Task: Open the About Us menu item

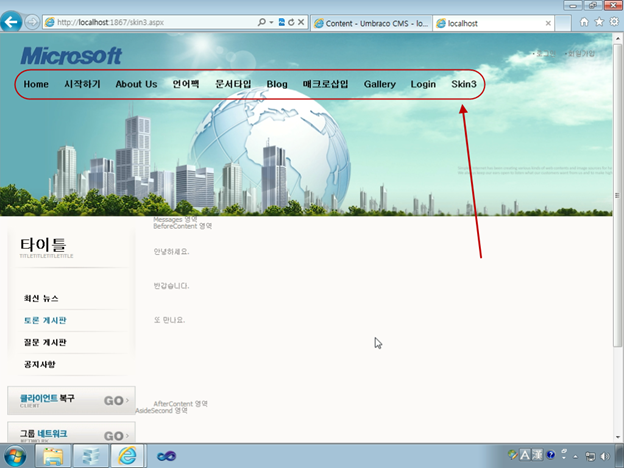Action: coord(136,84)
